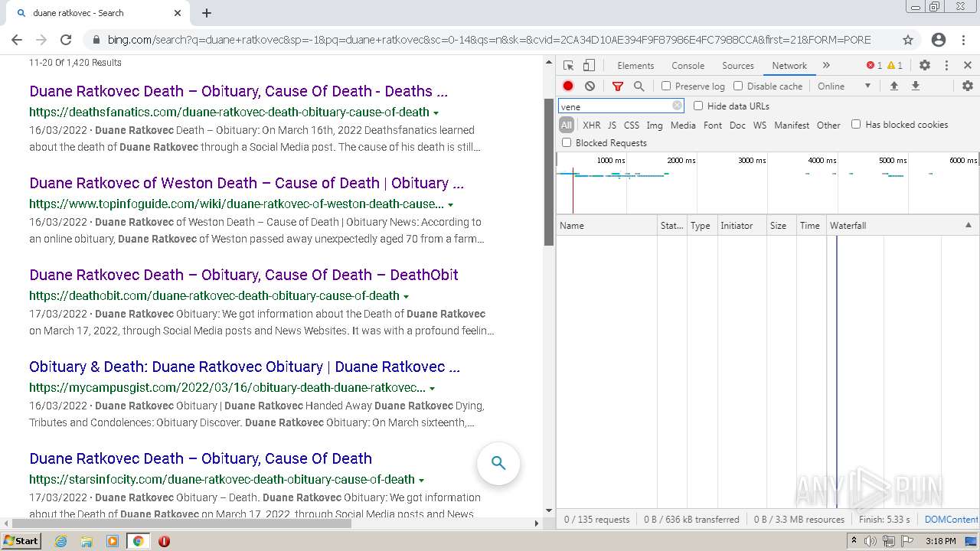Check Has blocked cookies
This screenshot has width=980, height=551.
(856, 124)
